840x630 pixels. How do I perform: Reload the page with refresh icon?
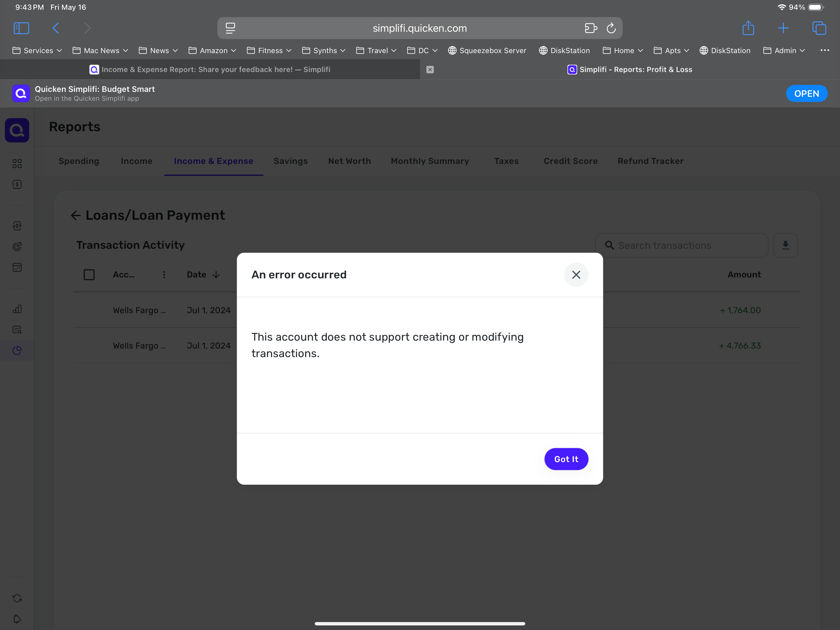tap(611, 28)
